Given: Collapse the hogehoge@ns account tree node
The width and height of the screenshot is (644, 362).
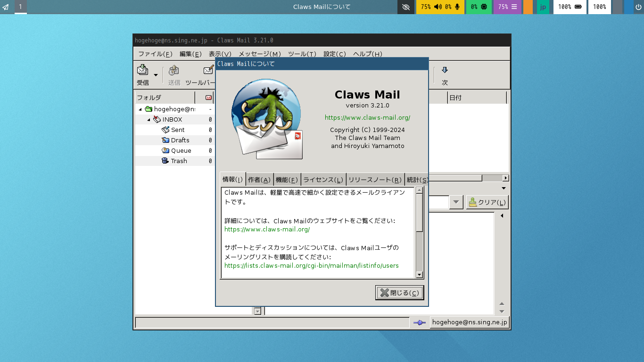Looking at the screenshot, I should point(140,109).
